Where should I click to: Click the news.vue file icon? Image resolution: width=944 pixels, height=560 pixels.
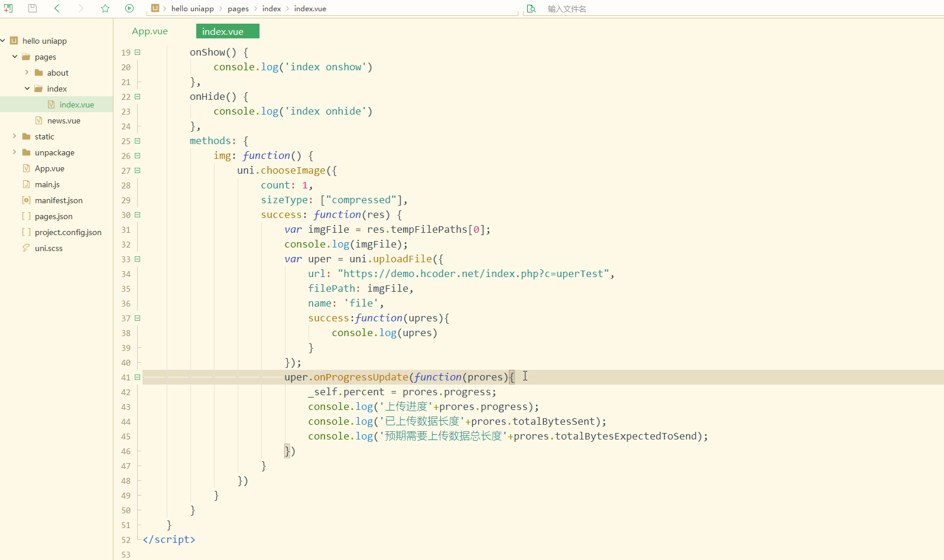[x=38, y=121]
